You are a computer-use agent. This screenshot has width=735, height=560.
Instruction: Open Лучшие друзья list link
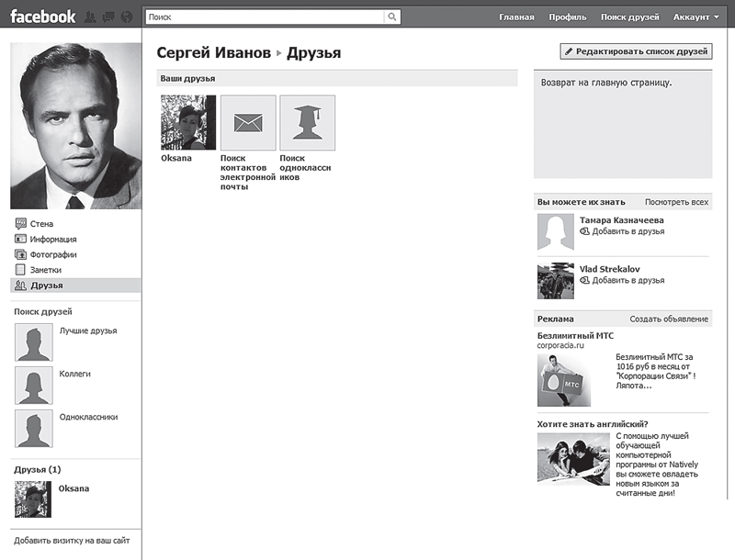88,330
